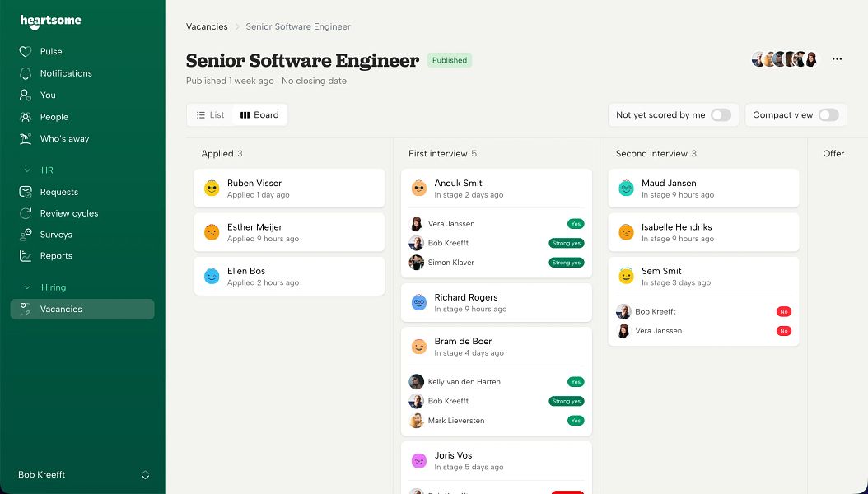Go to the Vacancies breadcrumb link

(x=207, y=26)
